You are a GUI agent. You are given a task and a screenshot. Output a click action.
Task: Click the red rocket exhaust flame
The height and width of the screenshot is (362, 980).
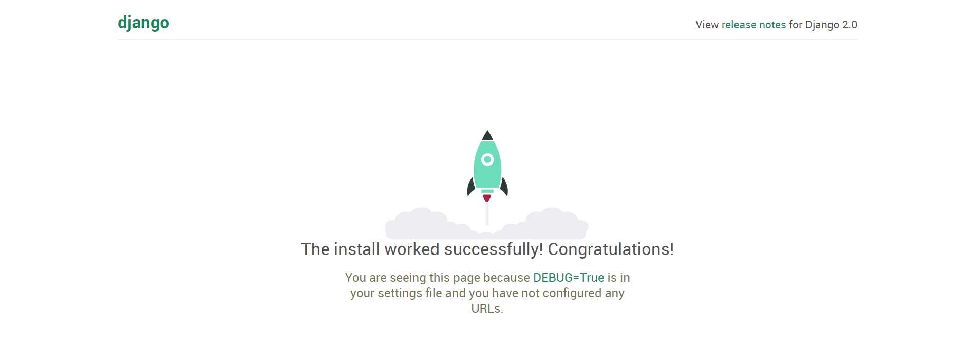pos(487,198)
